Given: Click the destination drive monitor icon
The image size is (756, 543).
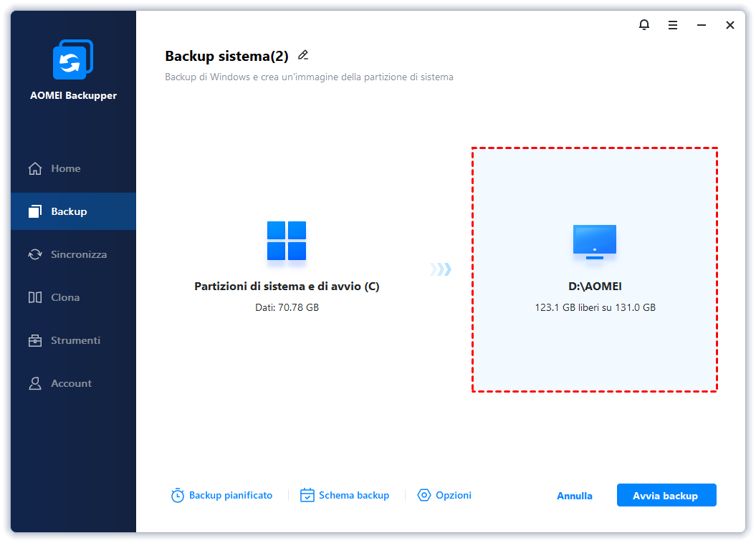Looking at the screenshot, I should click(594, 241).
